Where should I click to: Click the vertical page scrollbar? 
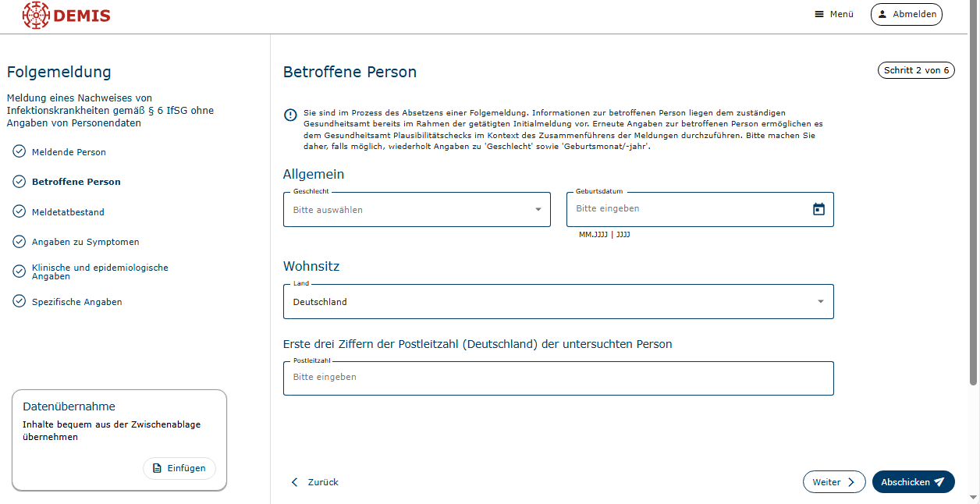pyautogui.click(x=973, y=195)
